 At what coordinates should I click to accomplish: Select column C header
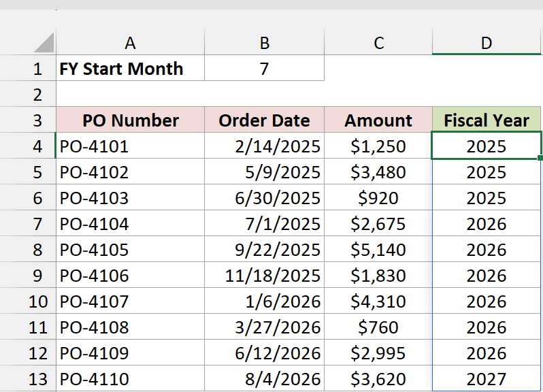coord(378,43)
